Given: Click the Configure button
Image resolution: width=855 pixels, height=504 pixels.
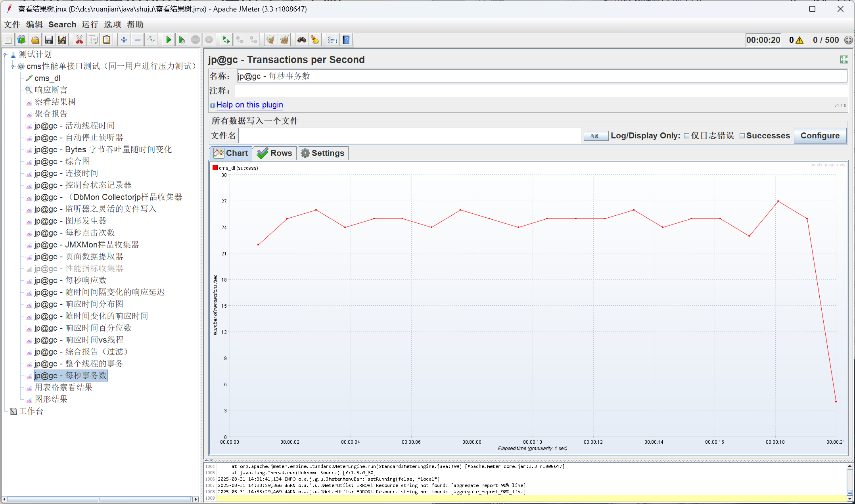Looking at the screenshot, I should pos(820,136).
